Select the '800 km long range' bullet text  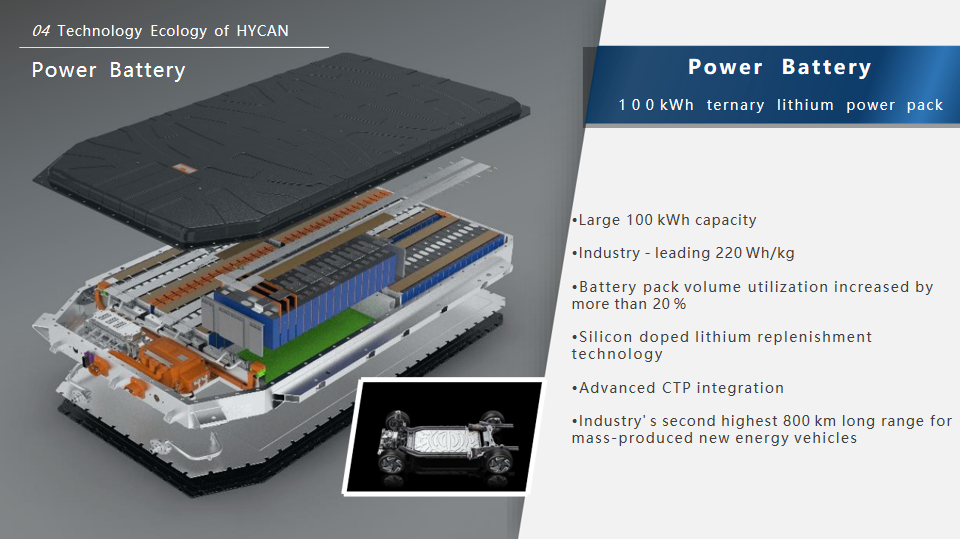(762, 429)
